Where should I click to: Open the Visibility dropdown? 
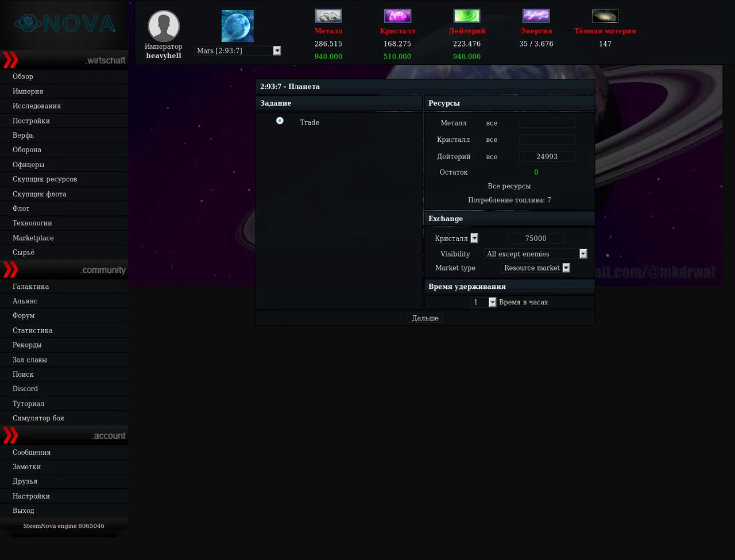click(x=536, y=254)
